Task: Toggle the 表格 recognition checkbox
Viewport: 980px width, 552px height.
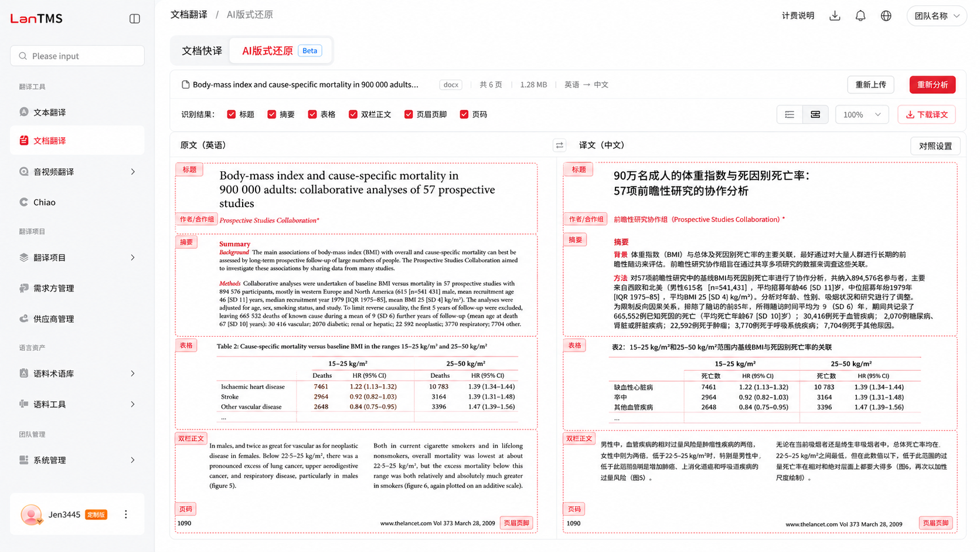Action: point(312,114)
